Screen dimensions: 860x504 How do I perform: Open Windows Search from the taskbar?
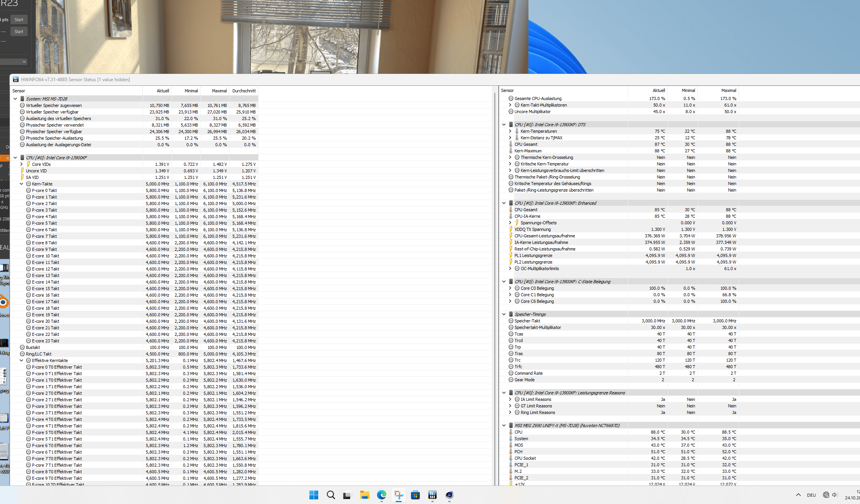click(x=331, y=495)
